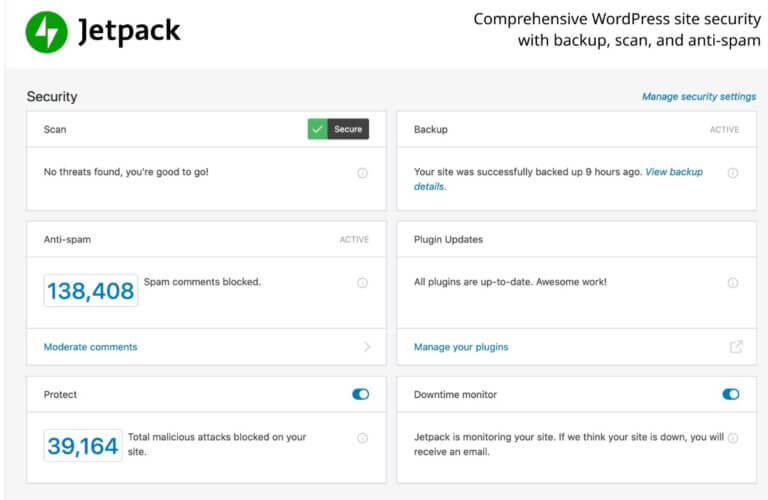Click the green checkmark on Secure badge
This screenshot has width=768, height=500.
(317, 129)
